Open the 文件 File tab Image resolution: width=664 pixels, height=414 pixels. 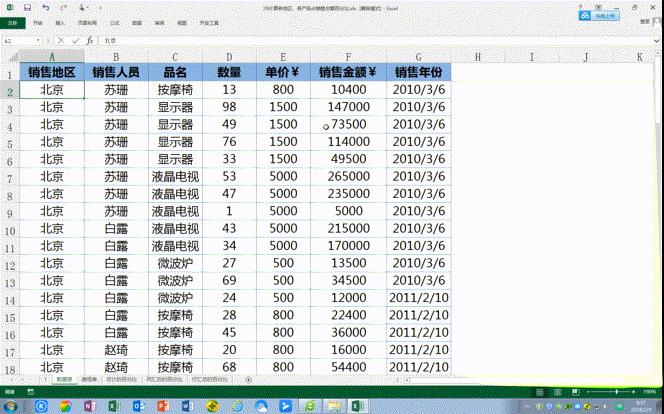(13, 23)
